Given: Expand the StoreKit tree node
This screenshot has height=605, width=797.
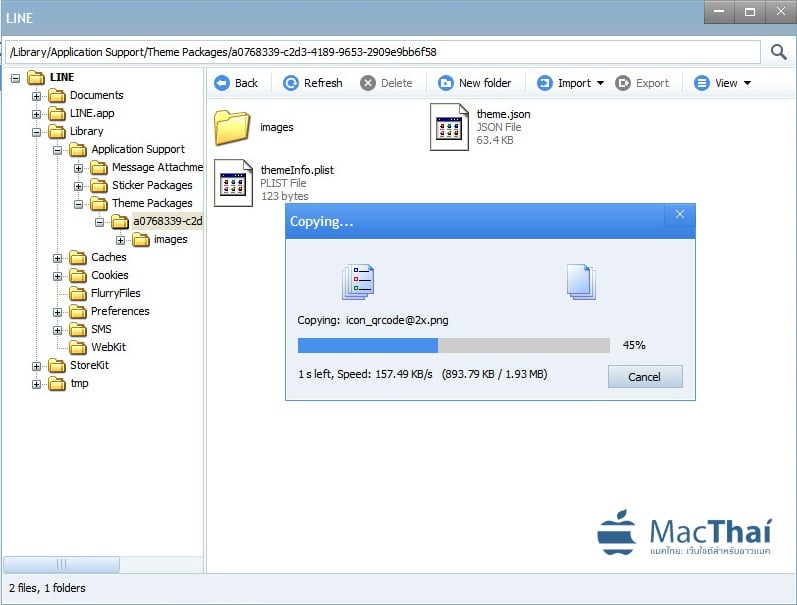Looking at the screenshot, I should [36, 366].
